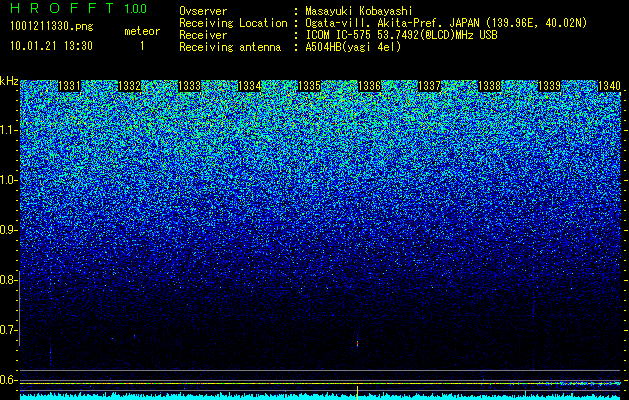Click the Ogata-vill. Akita-Pref. JAPAN coordinates text
The height and width of the screenshot is (400, 629).
[x=446, y=23]
